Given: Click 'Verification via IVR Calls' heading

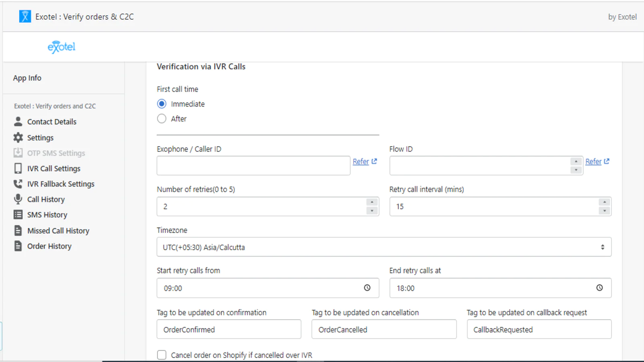Looking at the screenshot, I should 201,66.
